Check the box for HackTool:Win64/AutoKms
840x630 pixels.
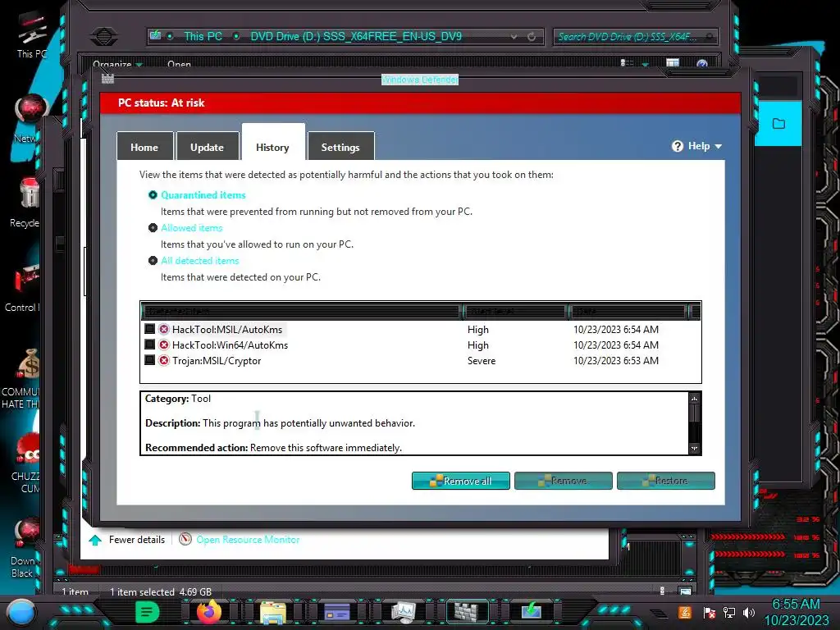pos(150,345)
